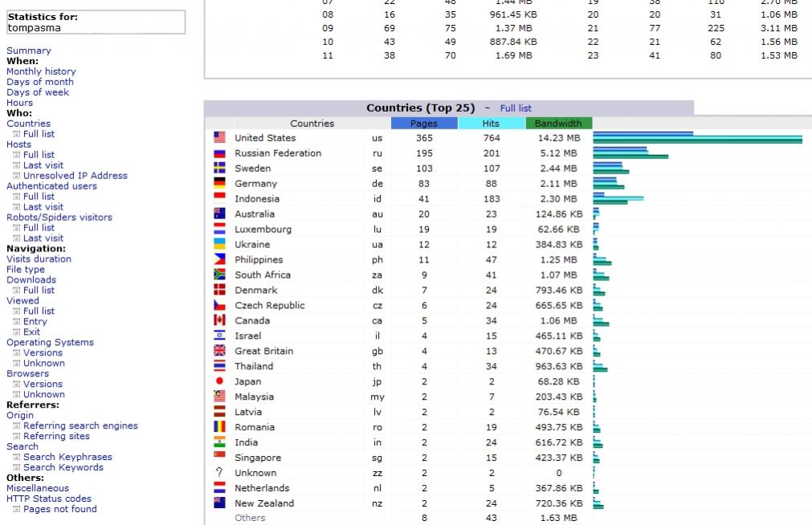Open Robots/Spiders visitors section
The width and height of the screenshot is (812, 525).
(x=59, y=218)
